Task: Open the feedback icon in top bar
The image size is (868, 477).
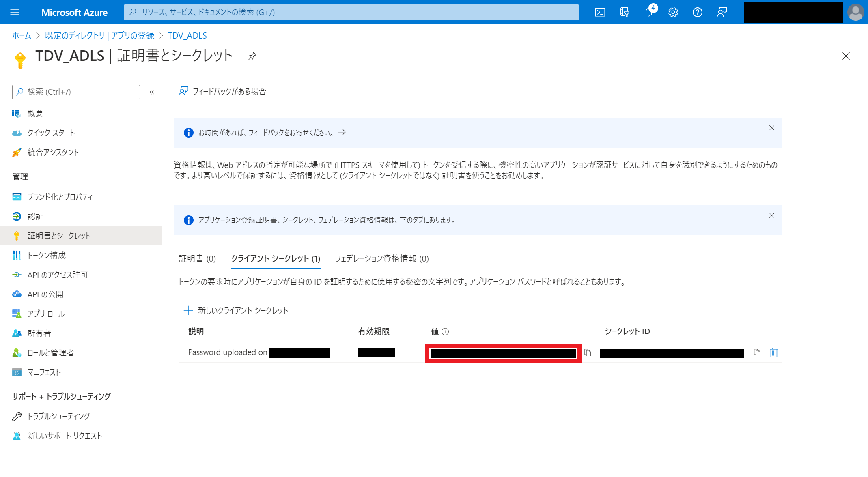Action: [x=722, y=12]
